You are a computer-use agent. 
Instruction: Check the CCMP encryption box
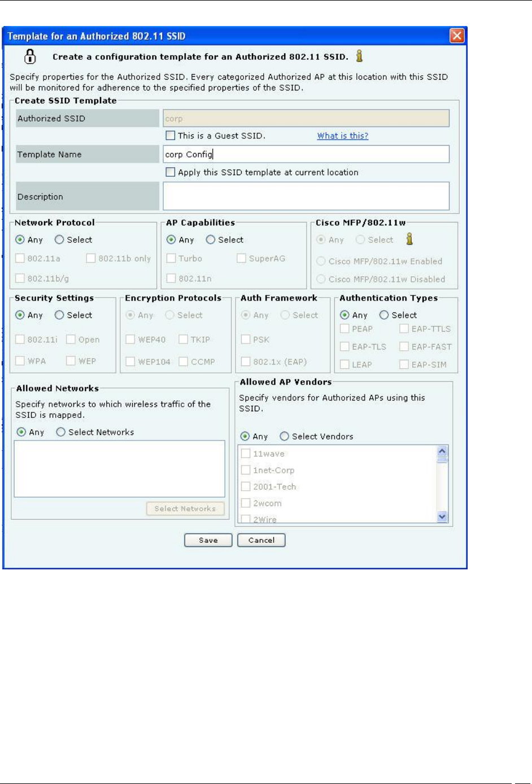pos(184,361)
